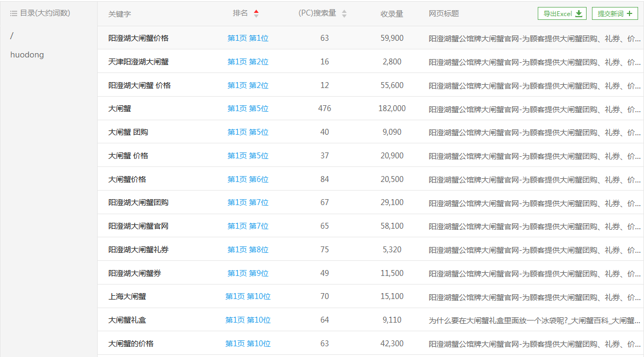
Task: Click page title of 大闸蟹礼盒 row
Action: click(x=534, y=320)
